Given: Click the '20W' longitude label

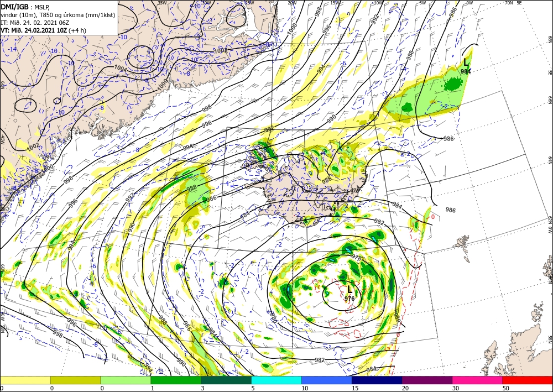Looking at the screenshot, I should tap(291, 2).
